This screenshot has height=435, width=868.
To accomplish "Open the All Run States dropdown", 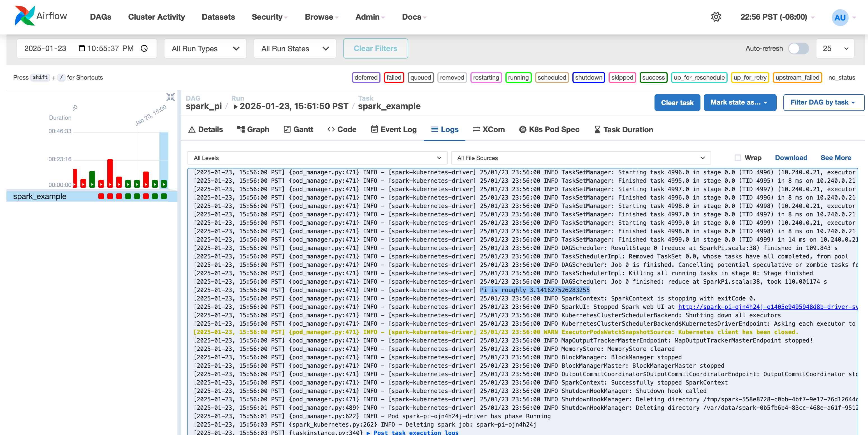I will pos(295,48).
